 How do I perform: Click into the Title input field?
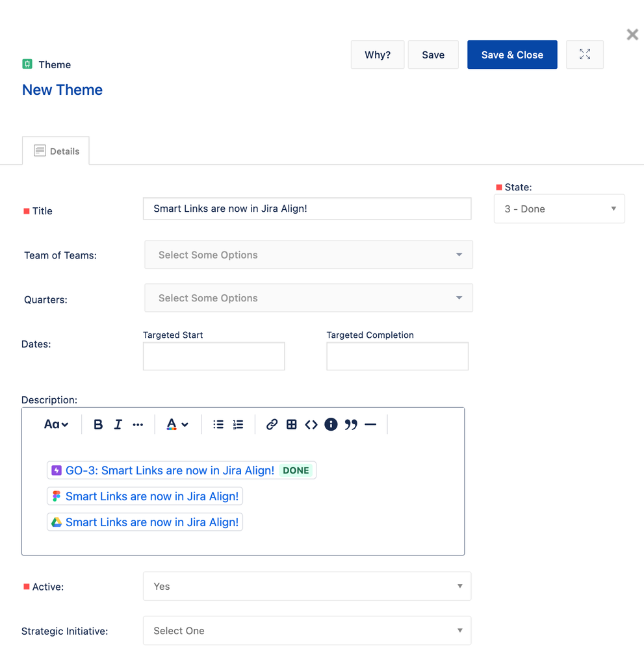[x=307, y=209]
